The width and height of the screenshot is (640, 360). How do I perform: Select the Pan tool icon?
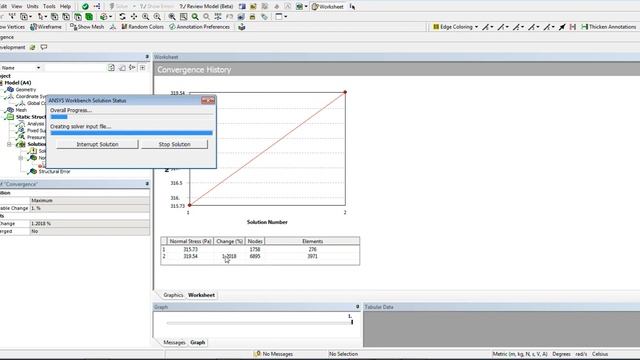pyautogui.click(x=134, y=17)
